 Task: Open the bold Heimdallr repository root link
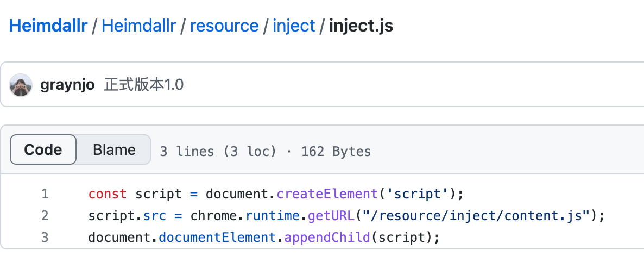48,26
